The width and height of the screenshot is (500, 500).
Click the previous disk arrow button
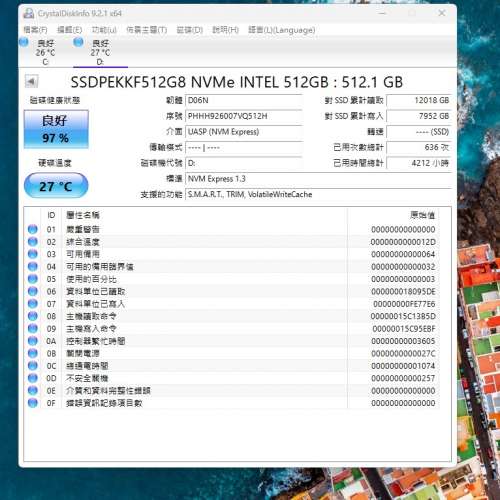click(31, 81)
